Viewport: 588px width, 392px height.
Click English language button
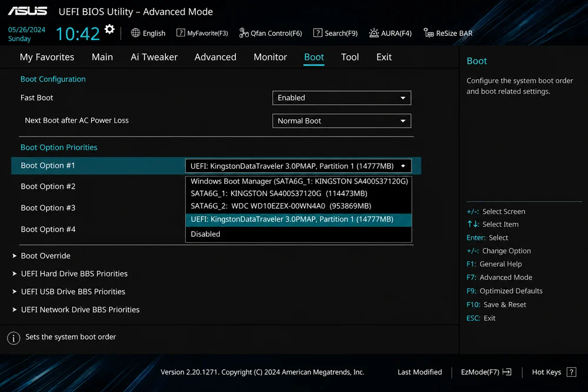click(148, 33)
